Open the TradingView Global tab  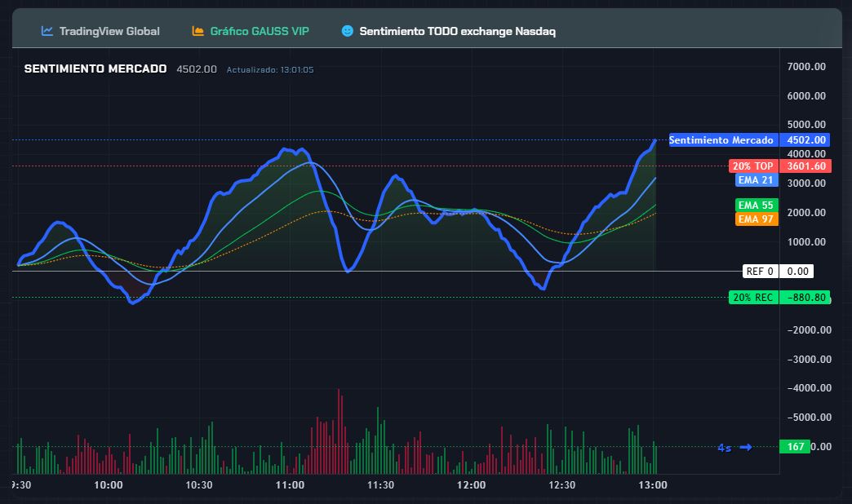(x=109, y=31)
